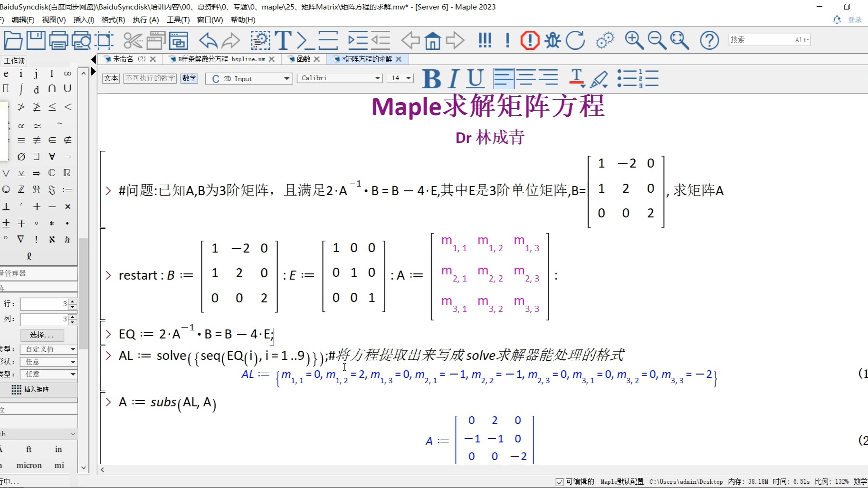Pick highlight color with the marker tool
Image resolution: width=868 pixels, height=488 pixels.
[599, 79]
